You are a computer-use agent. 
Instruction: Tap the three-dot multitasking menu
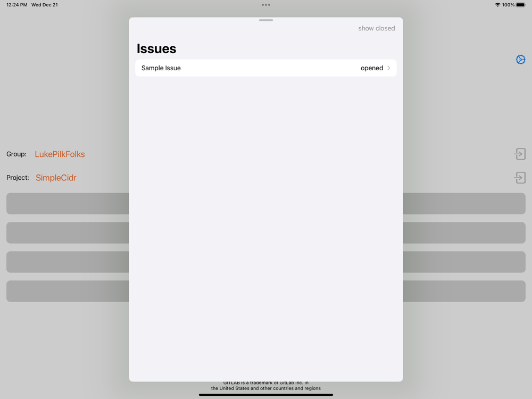265,5
